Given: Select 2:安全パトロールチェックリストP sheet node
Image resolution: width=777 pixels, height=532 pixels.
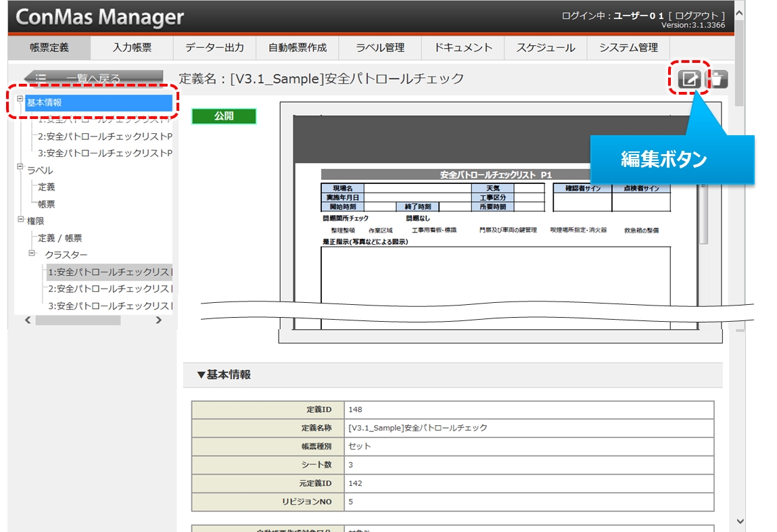Looking at the screenshot, I should [105, 137].
